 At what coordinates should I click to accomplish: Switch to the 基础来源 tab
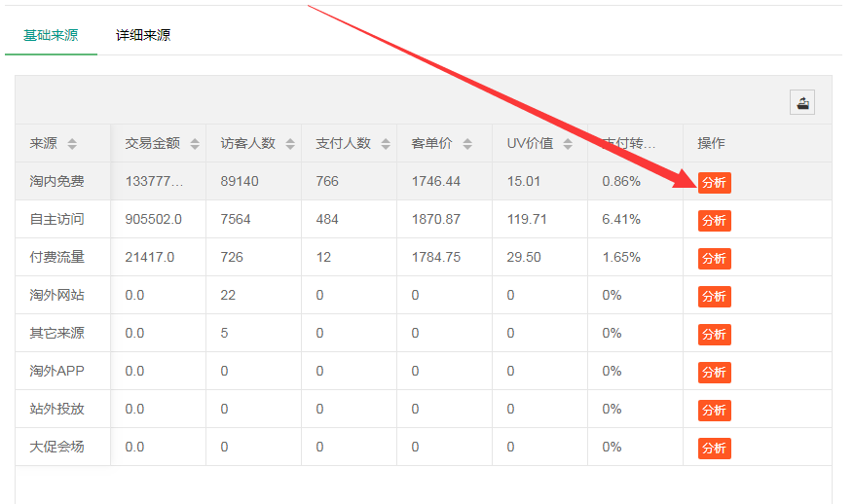tap(51, 35)
